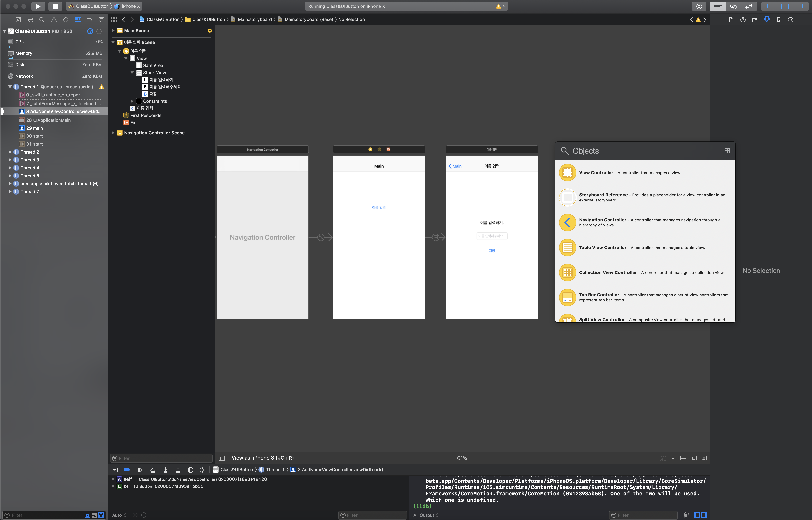Open the Library objects button
Viewport: 812px width, 520px height.
click(699, 6)
